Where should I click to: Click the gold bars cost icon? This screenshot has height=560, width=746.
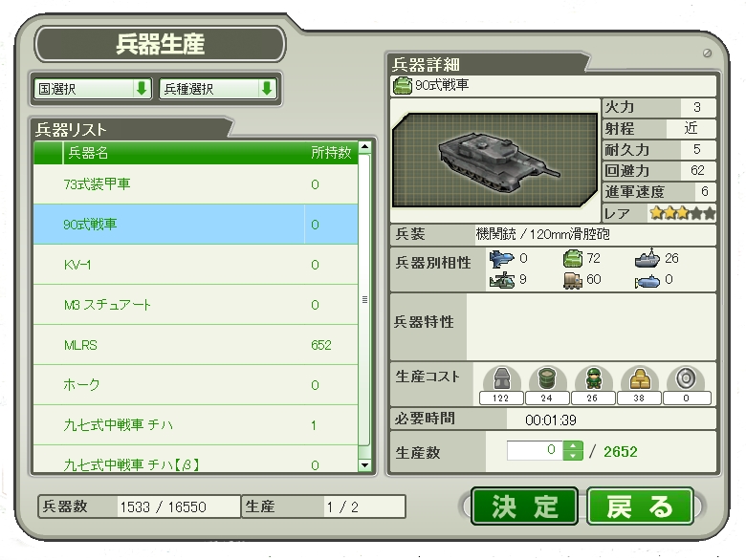(640, 379)
